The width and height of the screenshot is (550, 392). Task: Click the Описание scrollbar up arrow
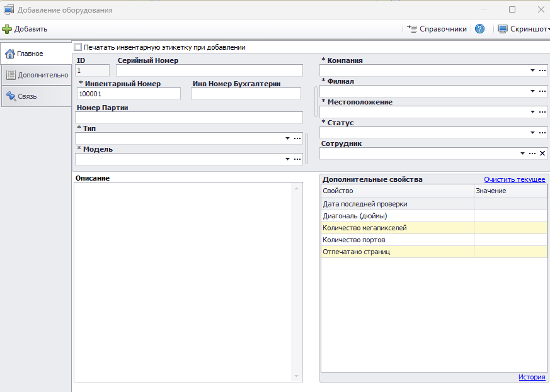[296, 189]
